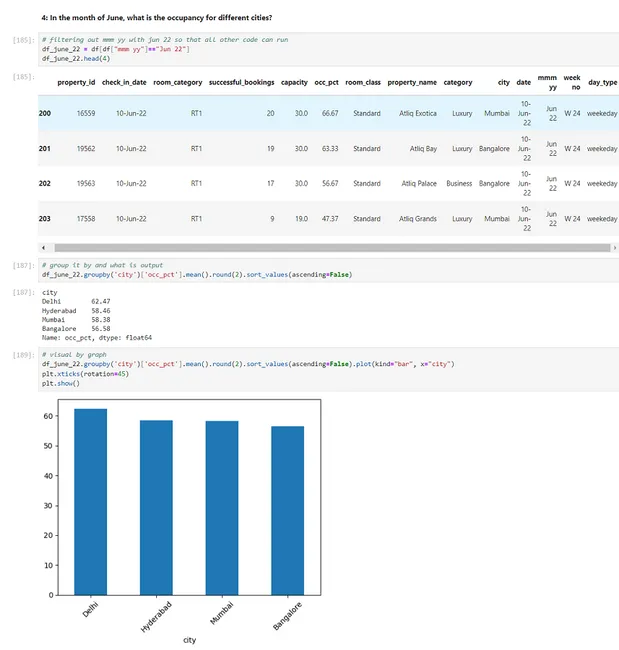Select row index 200 in the table
Image resolution: width=619 pixels, height=650 pixels.
click(x=44, y=113)
